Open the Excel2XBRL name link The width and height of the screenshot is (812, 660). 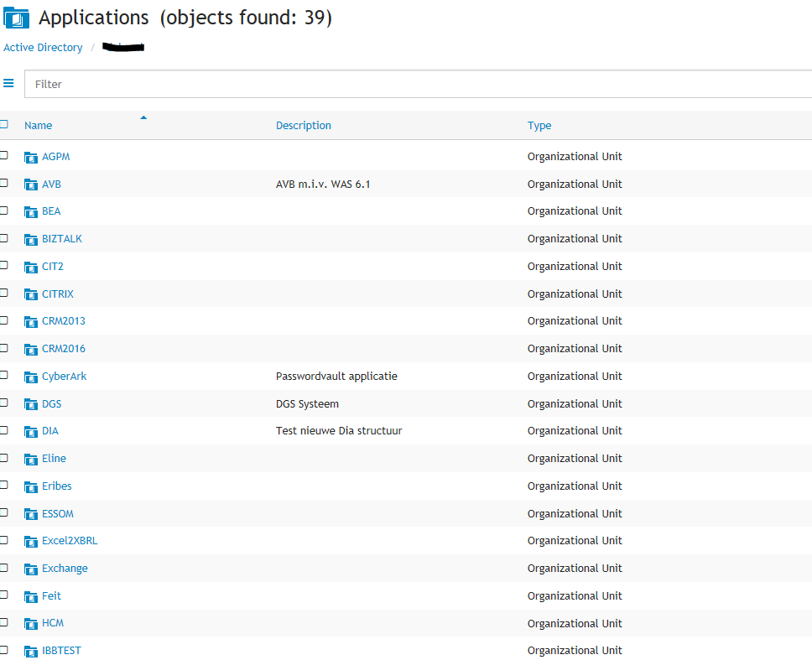[70, 540]
